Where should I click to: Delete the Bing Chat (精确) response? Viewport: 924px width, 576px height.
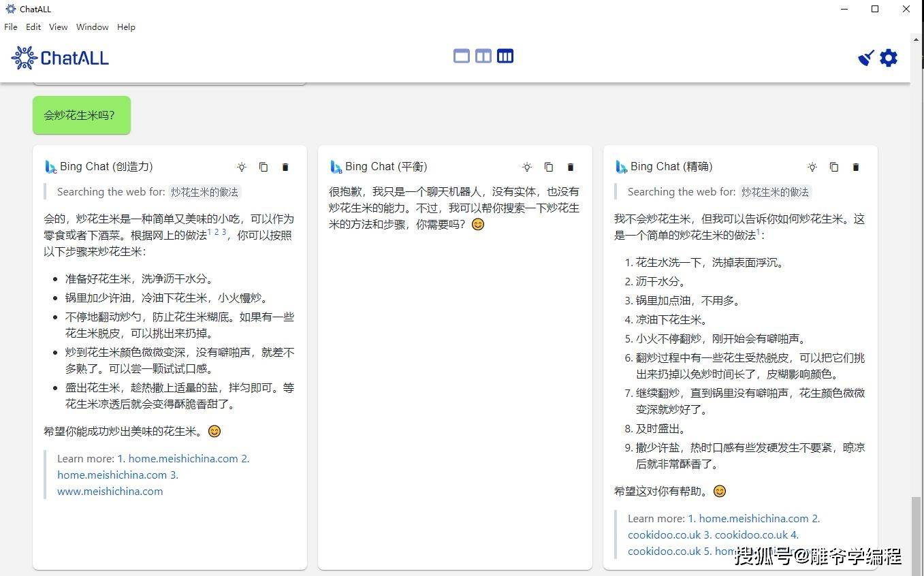click(x=855, y=167)
